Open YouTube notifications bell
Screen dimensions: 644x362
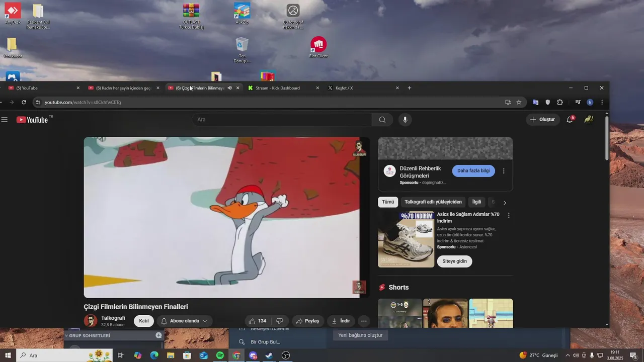pyautogui.click(x=570, y=120)
